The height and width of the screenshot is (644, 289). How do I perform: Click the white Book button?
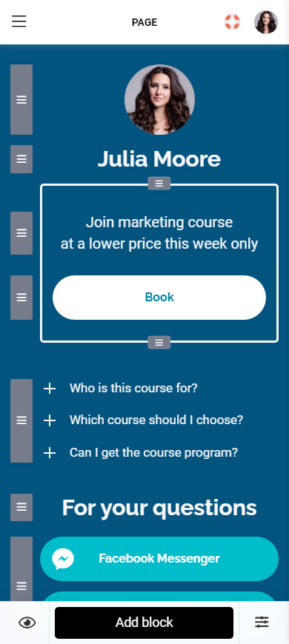point(159,298)
